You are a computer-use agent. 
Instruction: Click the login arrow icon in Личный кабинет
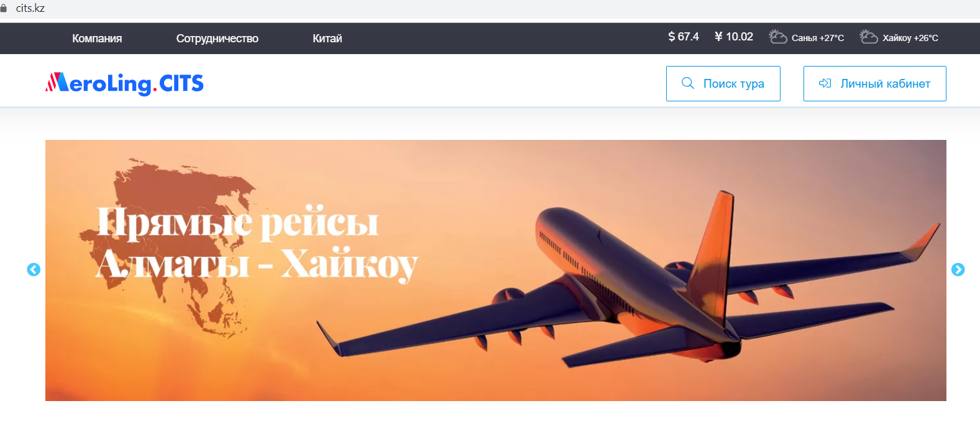(x=825, y=83)
